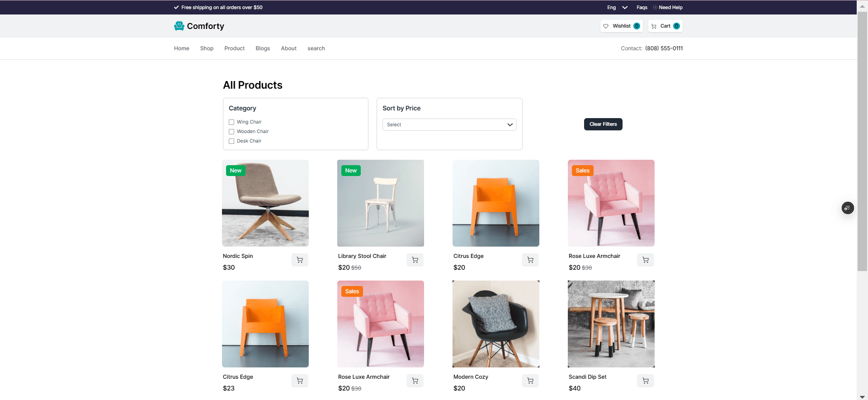Open the Rose Luxe Armchair Sales thumbnail
This screenshot has width=868, height=400.
pyautogui.click(x=611, y=203)
